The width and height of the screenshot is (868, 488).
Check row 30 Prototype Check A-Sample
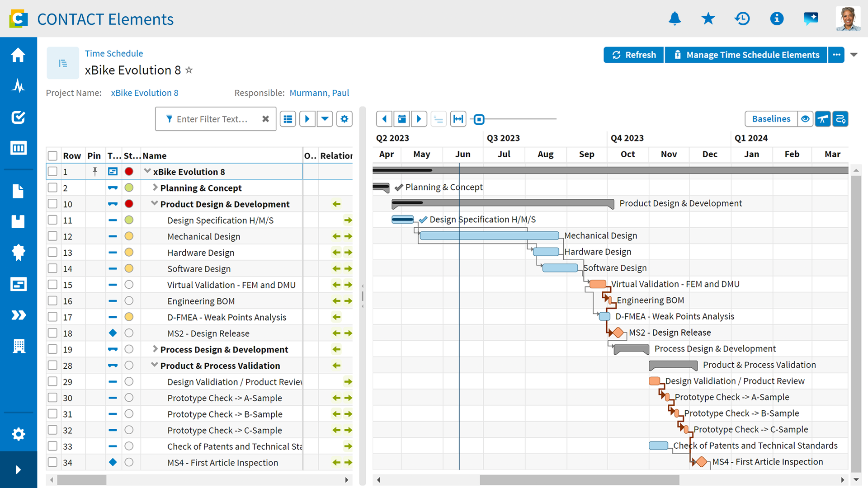click(52, 398)
